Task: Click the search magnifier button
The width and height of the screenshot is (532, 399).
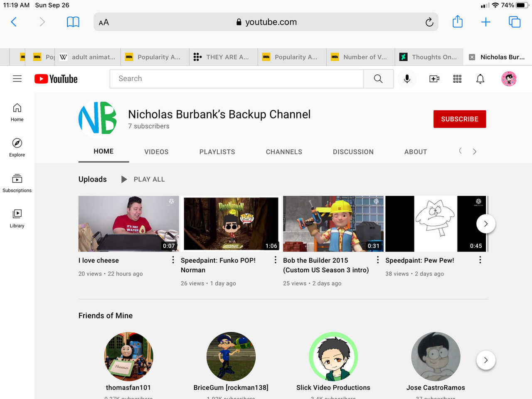Action: (378, 79)
